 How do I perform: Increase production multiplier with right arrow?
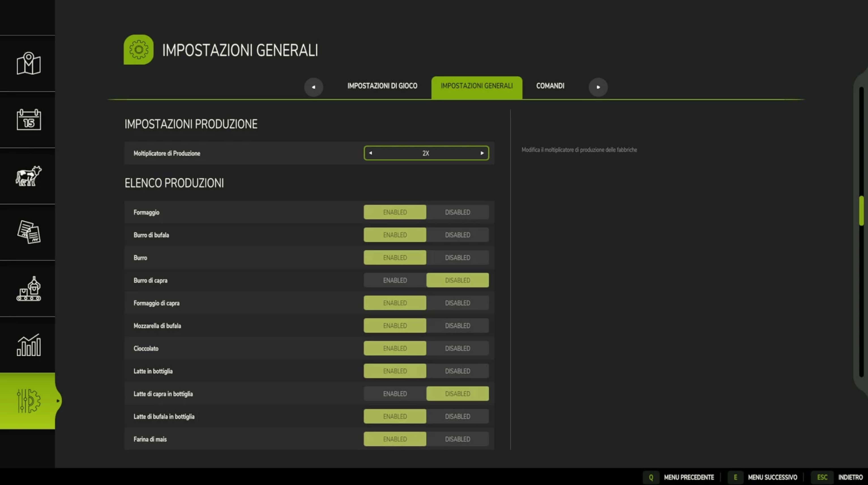[482, 153]
